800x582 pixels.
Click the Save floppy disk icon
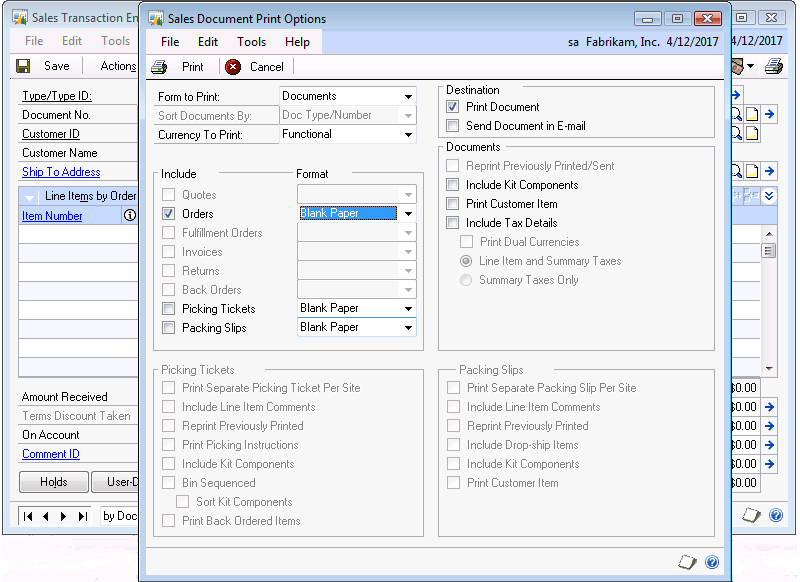point(23,66)
